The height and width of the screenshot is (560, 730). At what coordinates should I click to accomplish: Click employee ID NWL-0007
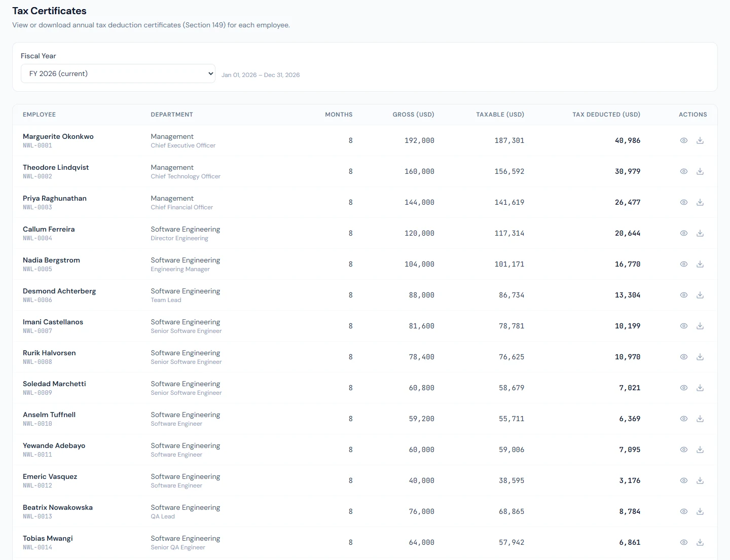(x=38, y=331)
